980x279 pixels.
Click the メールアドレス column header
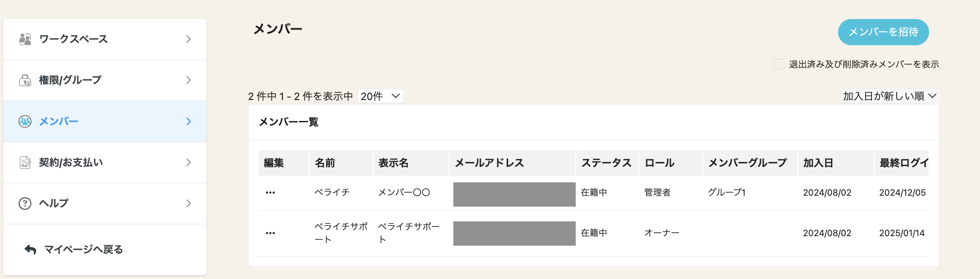coord(489,163)
